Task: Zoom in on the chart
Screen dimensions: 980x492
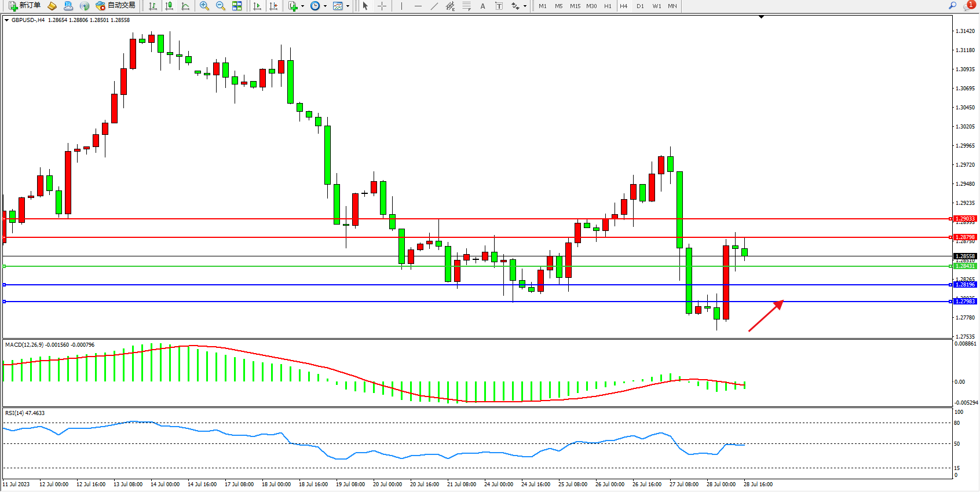Action: click(x=204, y=6)
